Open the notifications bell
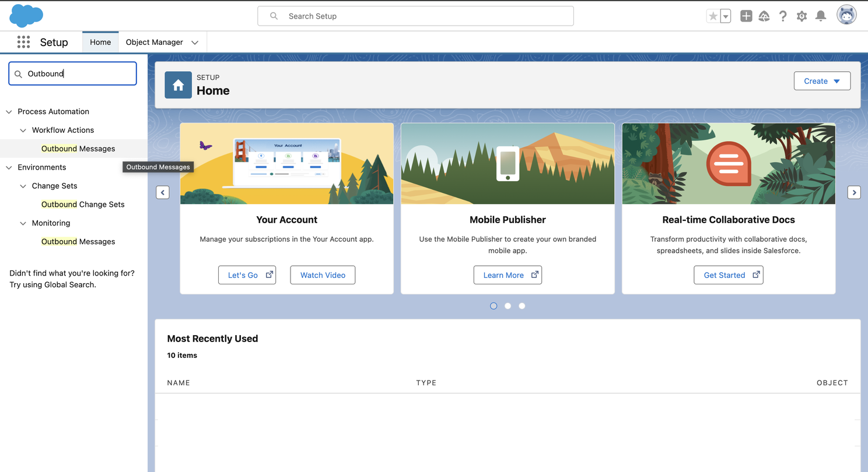The width and height of the screenshot is (868, 472). (821, 16)
